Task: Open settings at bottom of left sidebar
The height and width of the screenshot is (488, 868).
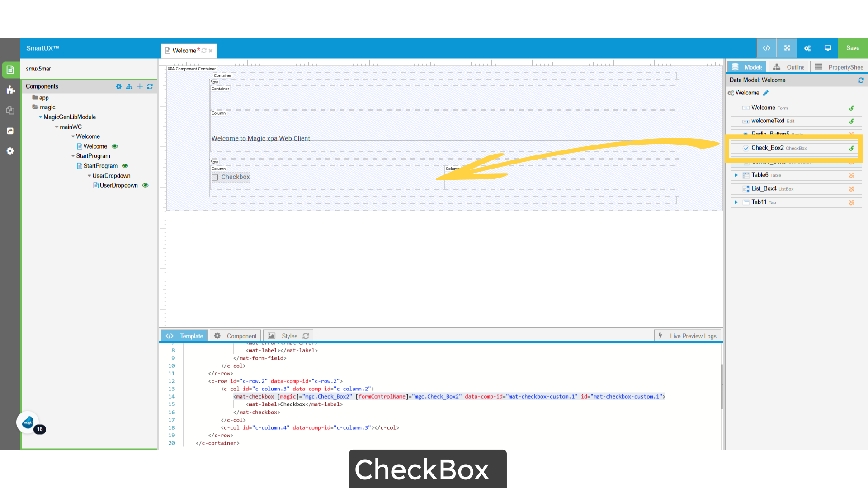Action: pyautogui.click(x=10, y=151)
